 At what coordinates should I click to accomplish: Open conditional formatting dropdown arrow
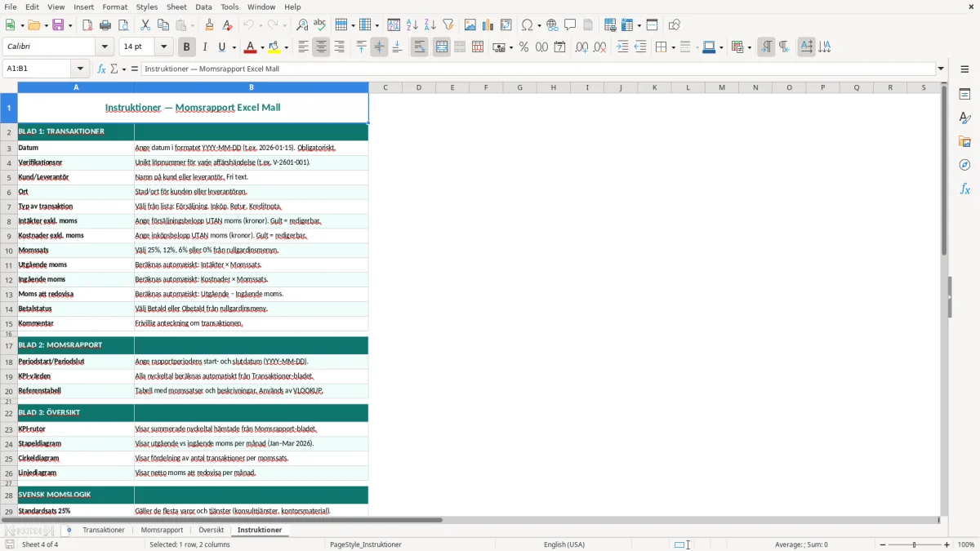pyautogui.click(x=749, y=47)
